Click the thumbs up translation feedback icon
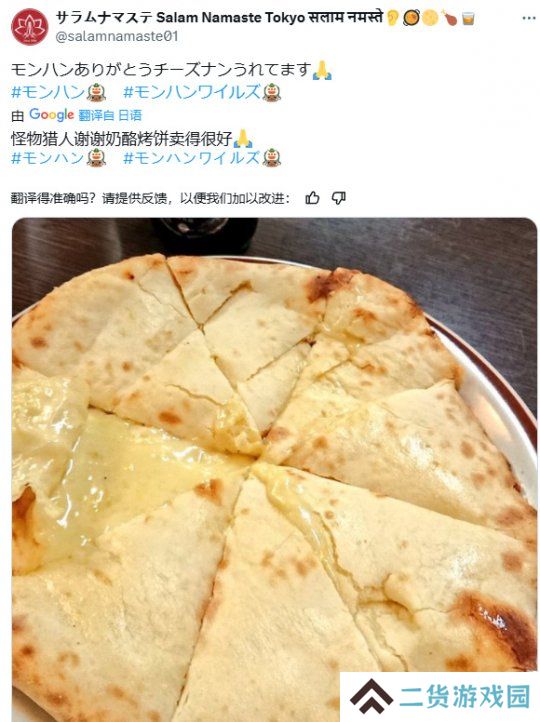 pos(312,198)
